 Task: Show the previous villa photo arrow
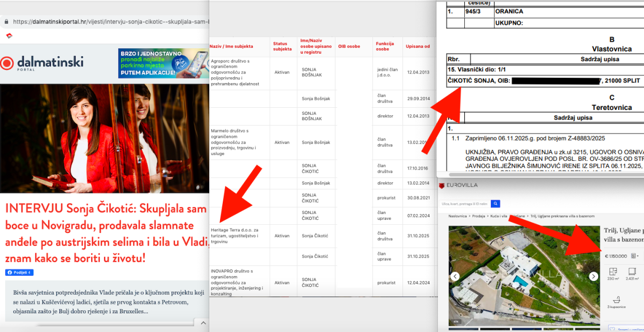(x=455, y=276)
